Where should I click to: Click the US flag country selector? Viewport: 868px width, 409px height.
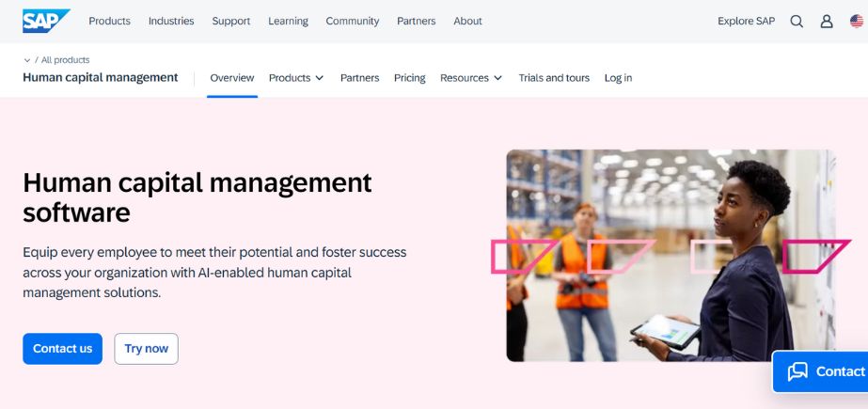857,21
